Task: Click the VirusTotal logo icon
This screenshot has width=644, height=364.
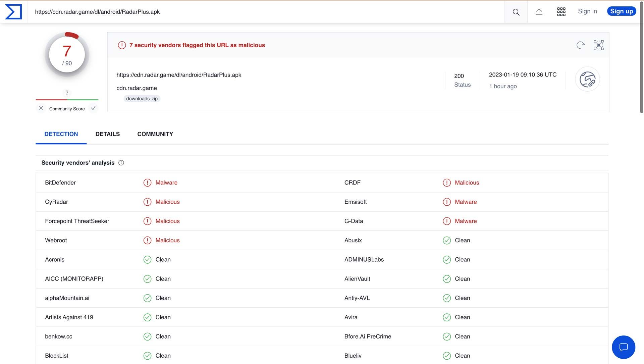Action: 13,11
